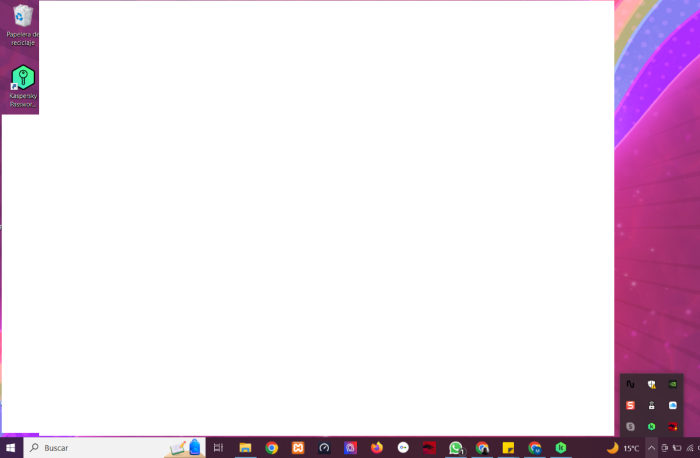Click the Buscar search box

point(115,447)
